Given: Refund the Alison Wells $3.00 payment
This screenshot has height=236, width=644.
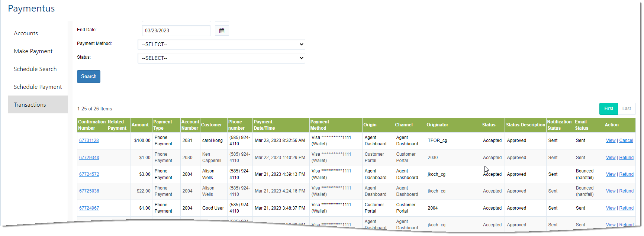Looking at the screenshot, I should click(x=626, y=174).
